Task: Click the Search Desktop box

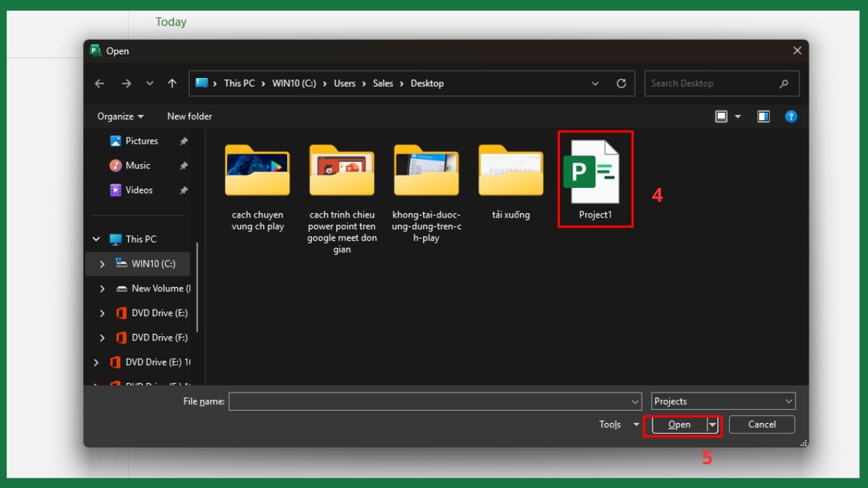Action: tap(712, 83)
